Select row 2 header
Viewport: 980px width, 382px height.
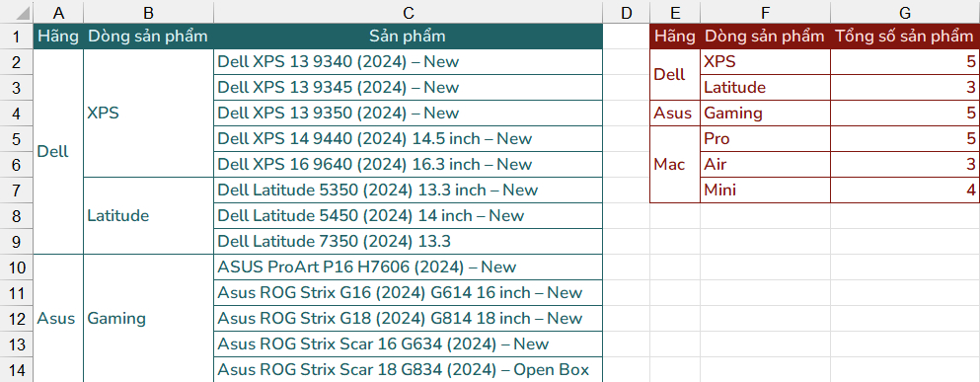17,62
